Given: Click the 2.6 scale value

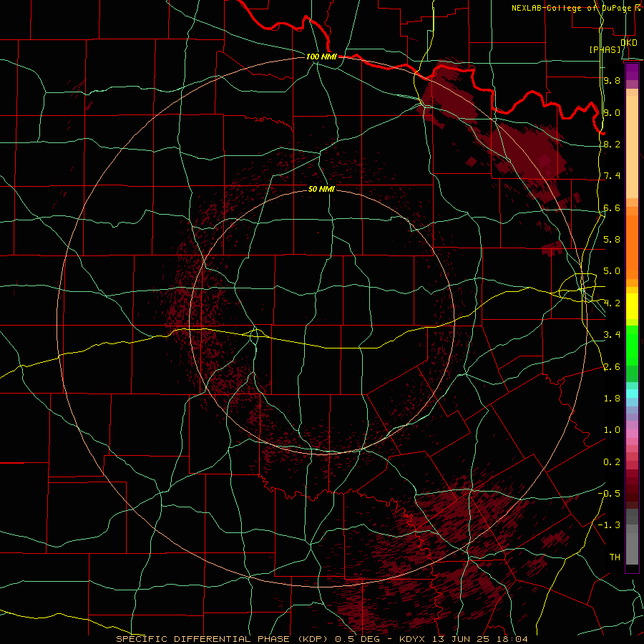Looking at the screenshot, I should [612, 367].
